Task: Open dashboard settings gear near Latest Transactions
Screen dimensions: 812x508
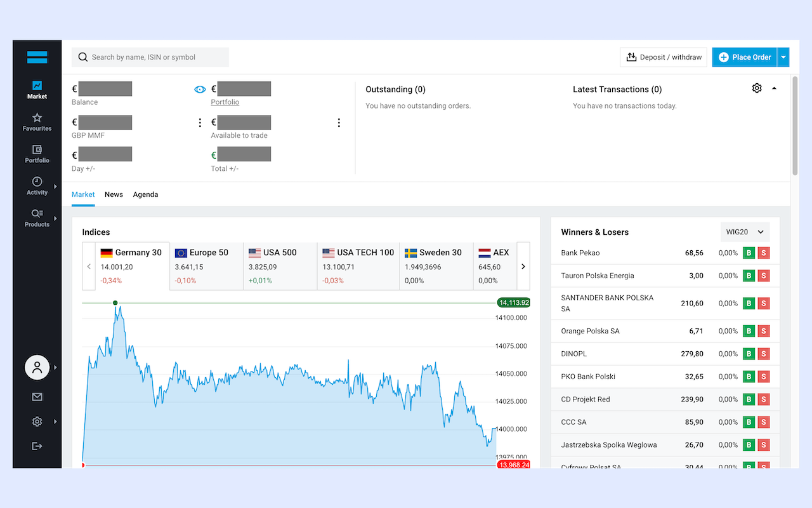Action: point(757,88)
